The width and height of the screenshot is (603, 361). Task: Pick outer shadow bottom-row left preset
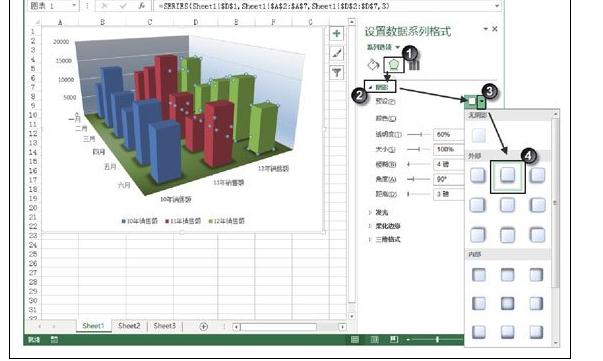pos(478,235)
